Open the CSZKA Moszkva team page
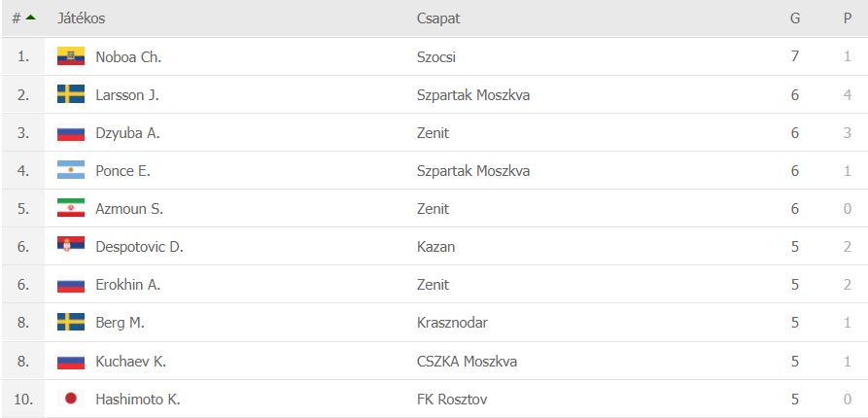 coord(468,362)
